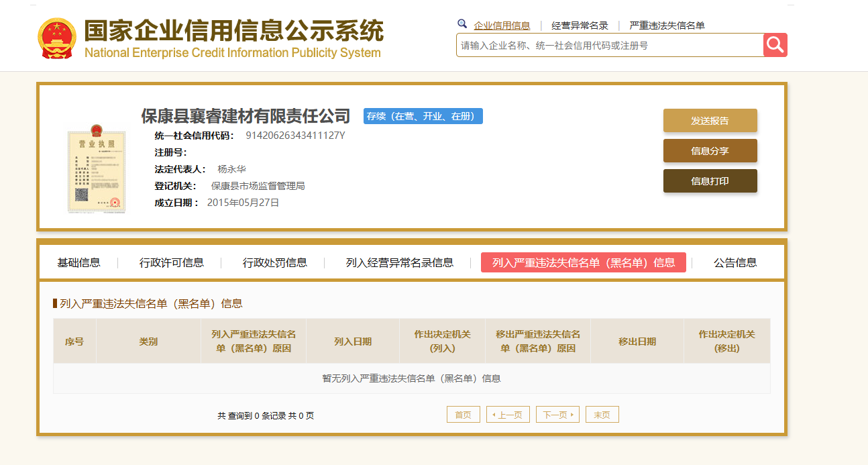Screen dimensions: 868x465
Task: Click the 国家企业信用信息公示系统 site title
Action: click(x=233, y=32)
